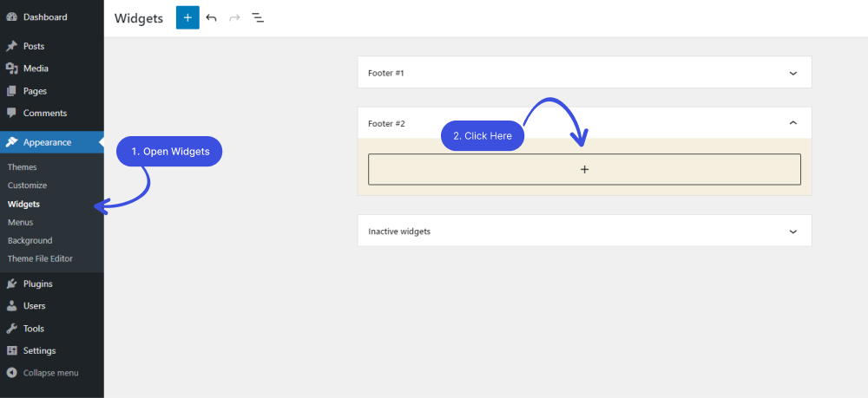Go to Customize under Appearance

(x=27, y=186)
